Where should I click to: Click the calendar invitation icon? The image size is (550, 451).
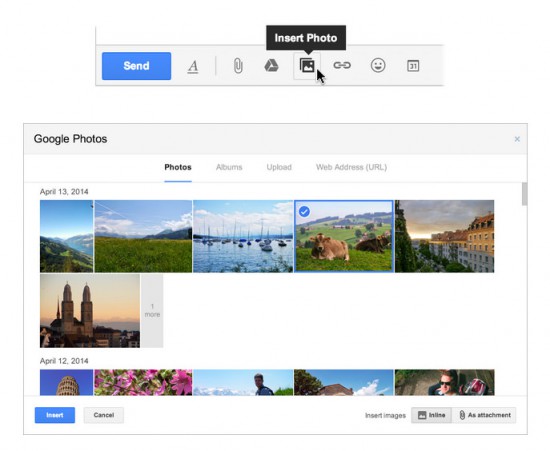pos(413,66)
